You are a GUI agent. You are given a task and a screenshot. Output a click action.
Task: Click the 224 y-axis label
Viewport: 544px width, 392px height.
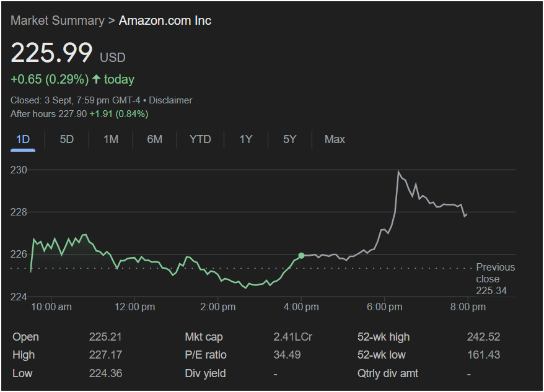19,297
